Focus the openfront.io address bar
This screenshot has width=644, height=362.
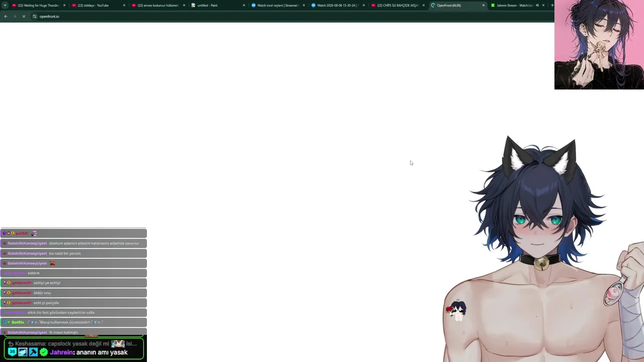292,17
